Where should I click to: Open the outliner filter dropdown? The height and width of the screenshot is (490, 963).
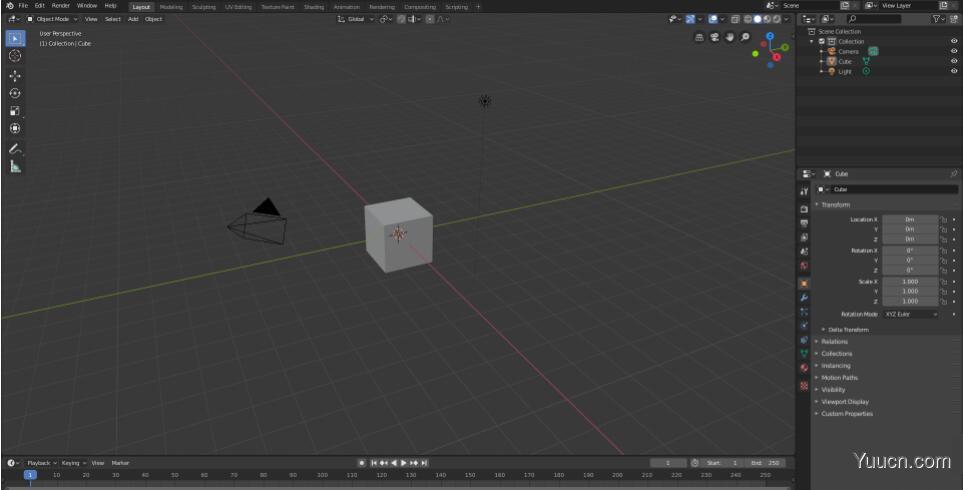pyautogui.click(x=939, y=19)
